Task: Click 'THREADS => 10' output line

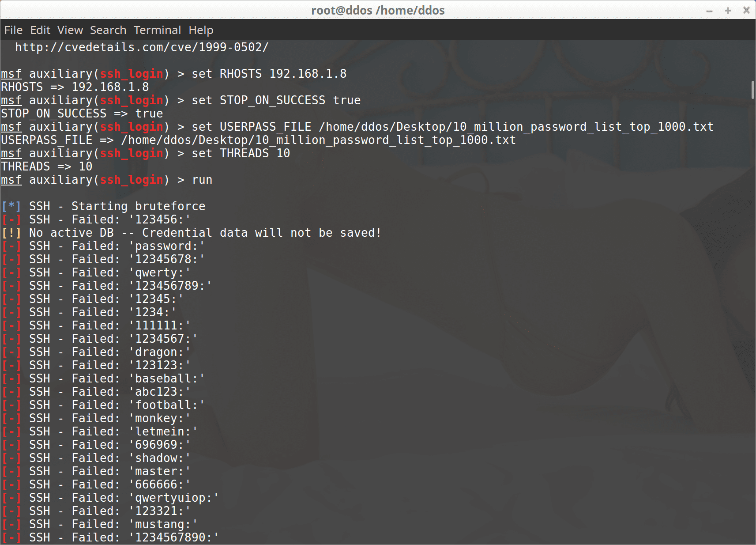Action: [x=47, y=167]
